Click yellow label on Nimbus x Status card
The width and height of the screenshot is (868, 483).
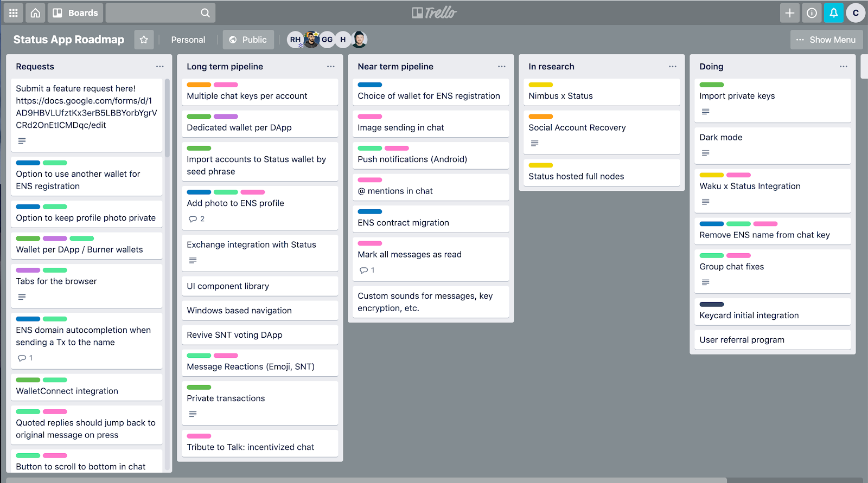(540, 85)
